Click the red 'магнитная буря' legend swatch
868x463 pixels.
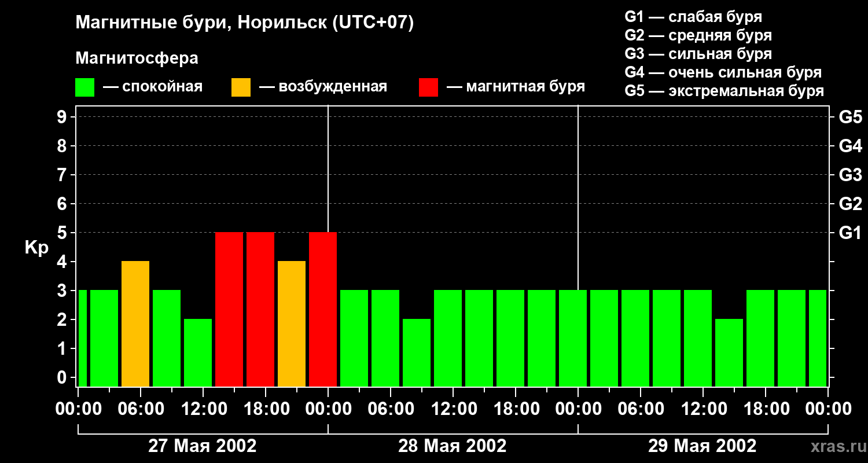point(429,87)
